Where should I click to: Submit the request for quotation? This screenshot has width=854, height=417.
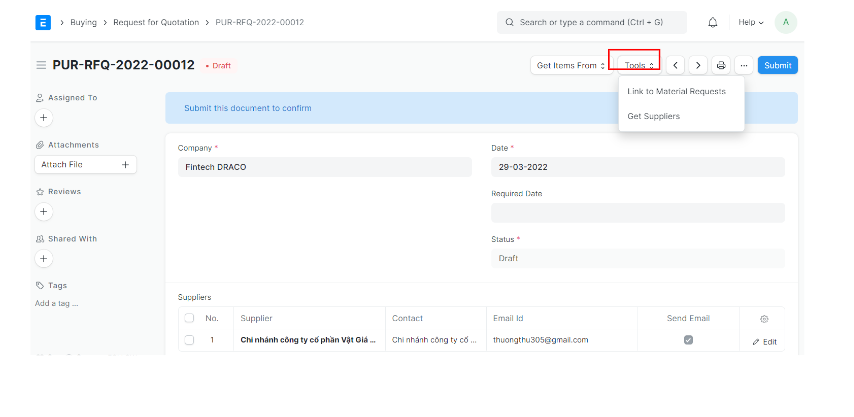tap(777, 65)
